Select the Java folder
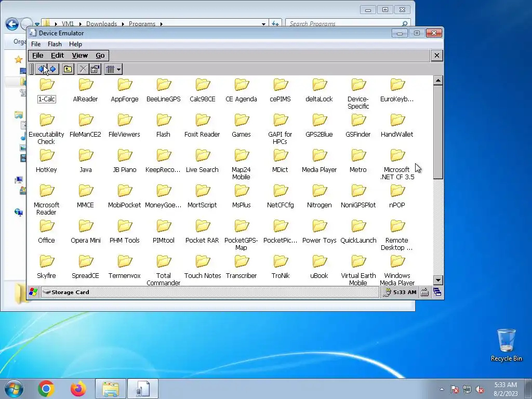532x399 pixels. 86,161
